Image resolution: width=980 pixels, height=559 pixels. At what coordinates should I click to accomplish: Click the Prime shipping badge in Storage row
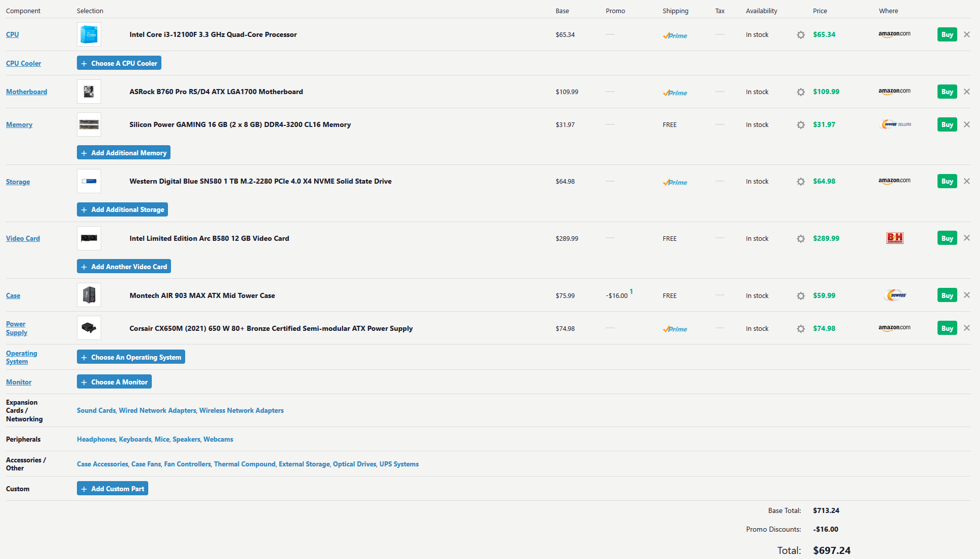pyautogui.click(x=675, y=182)
